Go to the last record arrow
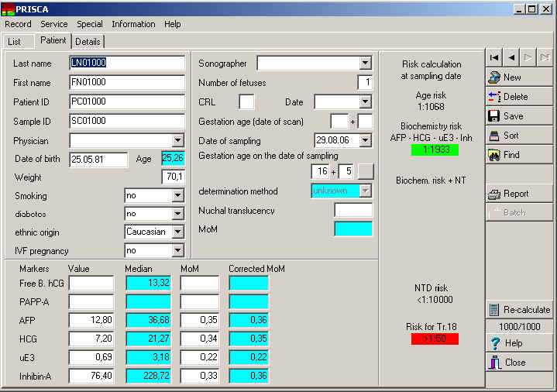 (545, 57)
